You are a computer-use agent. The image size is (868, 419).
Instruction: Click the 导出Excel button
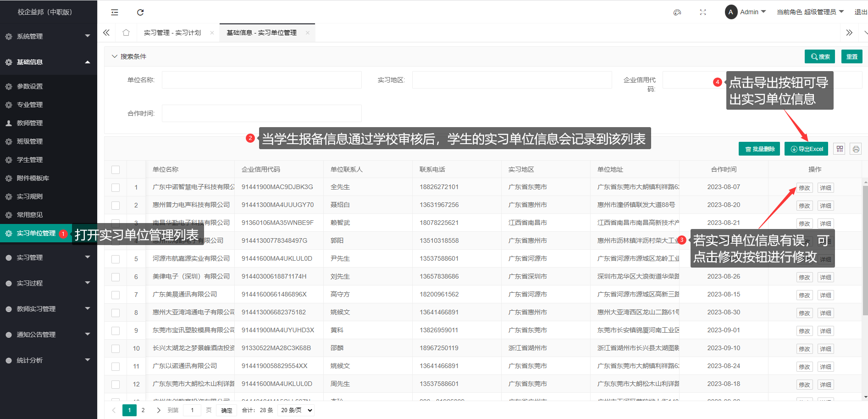806,149
